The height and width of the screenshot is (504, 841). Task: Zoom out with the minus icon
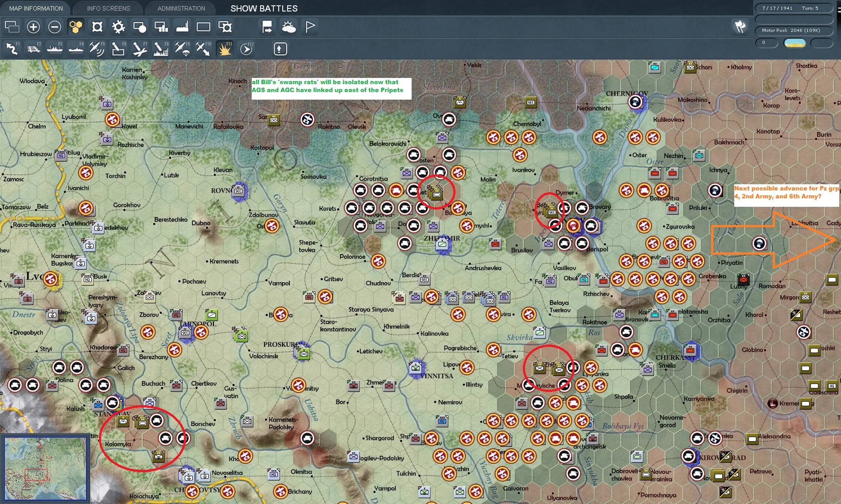pos(55,27)
